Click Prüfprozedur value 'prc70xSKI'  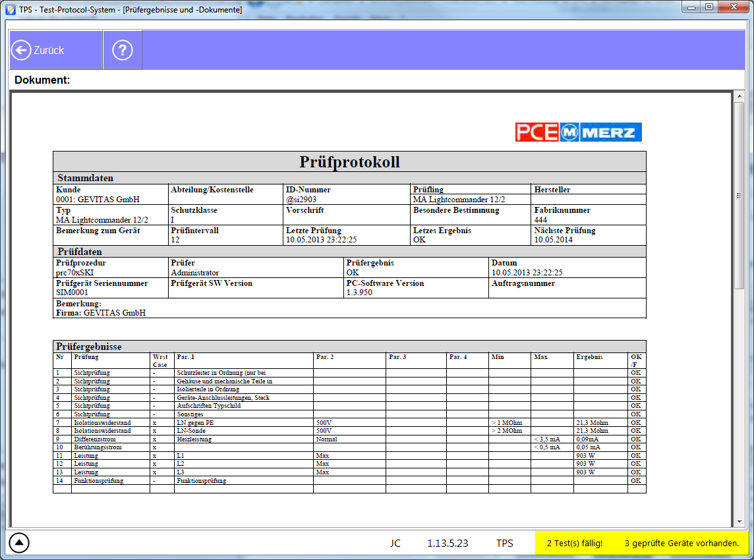tap(74, 273)
